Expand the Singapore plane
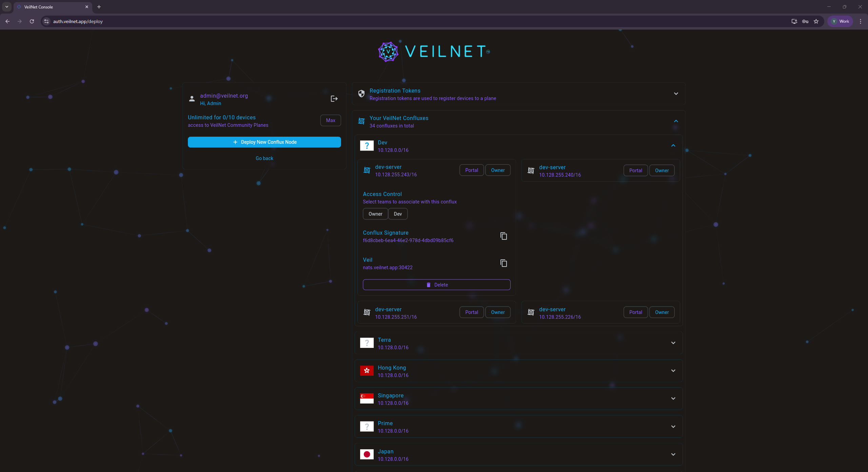 pos(673,398)
